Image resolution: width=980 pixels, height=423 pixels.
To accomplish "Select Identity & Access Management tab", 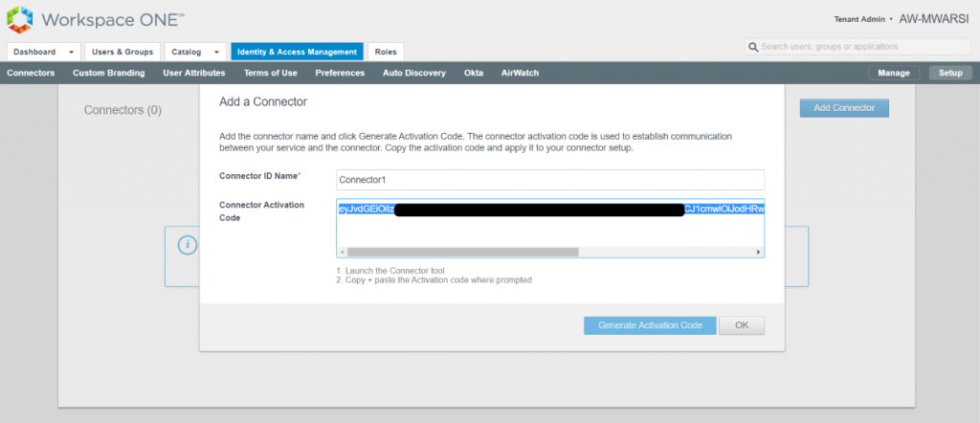I will (x=297, y=52).
